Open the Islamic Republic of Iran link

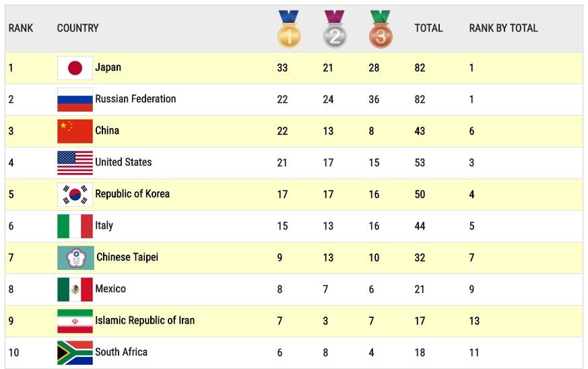pos(145,321)
